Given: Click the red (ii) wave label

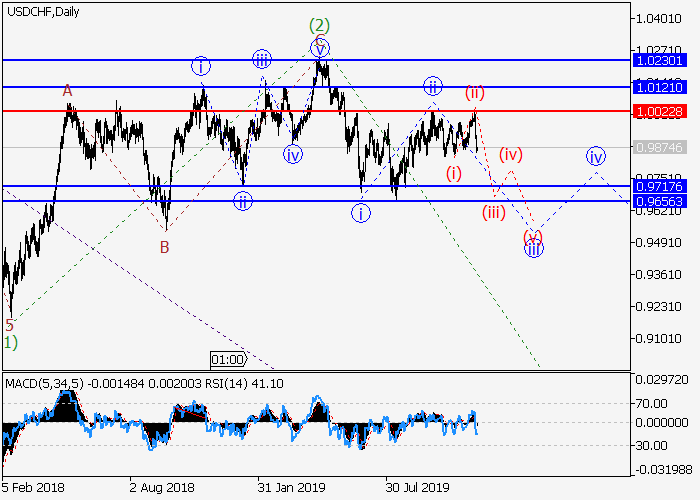Looking at the screenshot, I should [475, 93].
